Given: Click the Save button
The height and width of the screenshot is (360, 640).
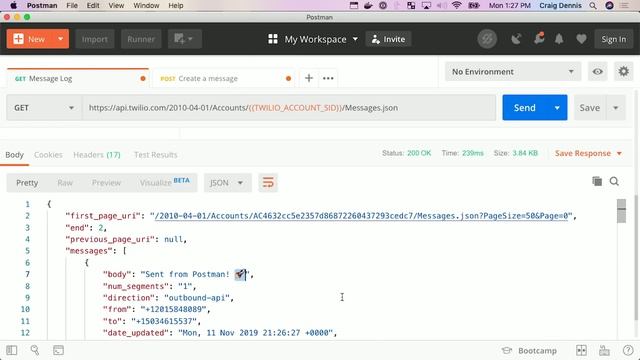Looking at the screenshot, I should 590,108.
